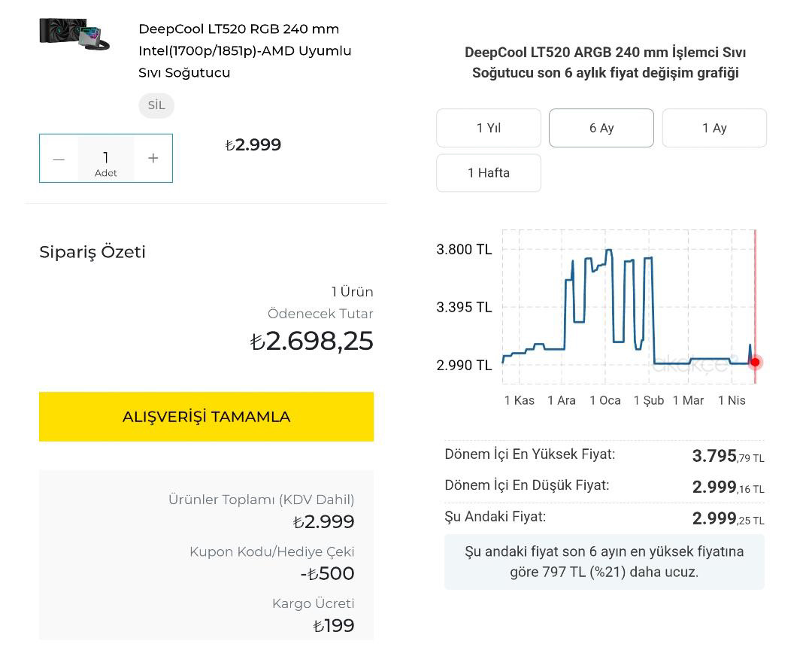Select the current price 2.999,25 TL value
This screenshot has width=812, height=650.
coord(728,518)
